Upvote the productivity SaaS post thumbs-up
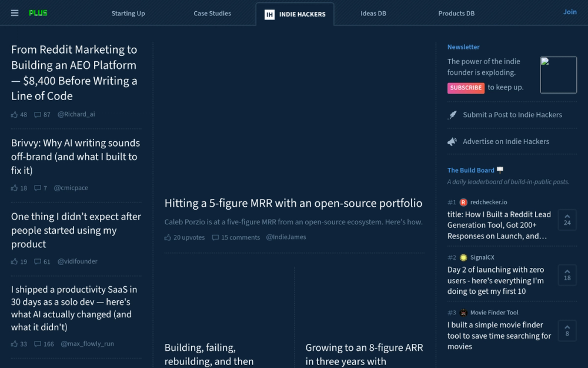Viewport: 588px width, 368px height. 14,344
